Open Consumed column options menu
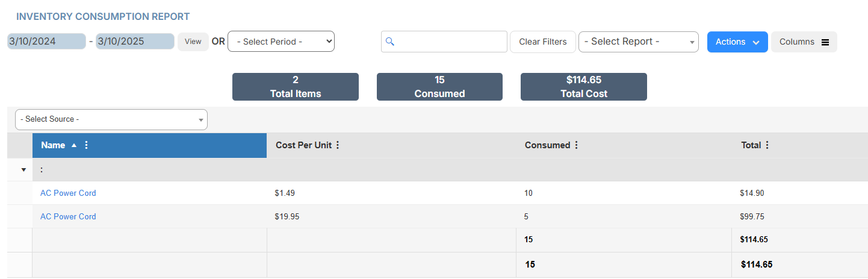 click(x=576, y=145)
